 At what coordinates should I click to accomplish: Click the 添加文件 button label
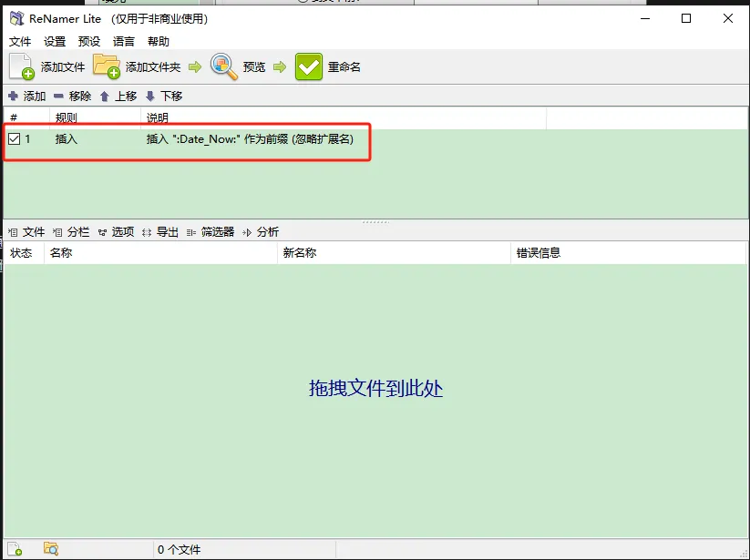[x=63, y=66]
